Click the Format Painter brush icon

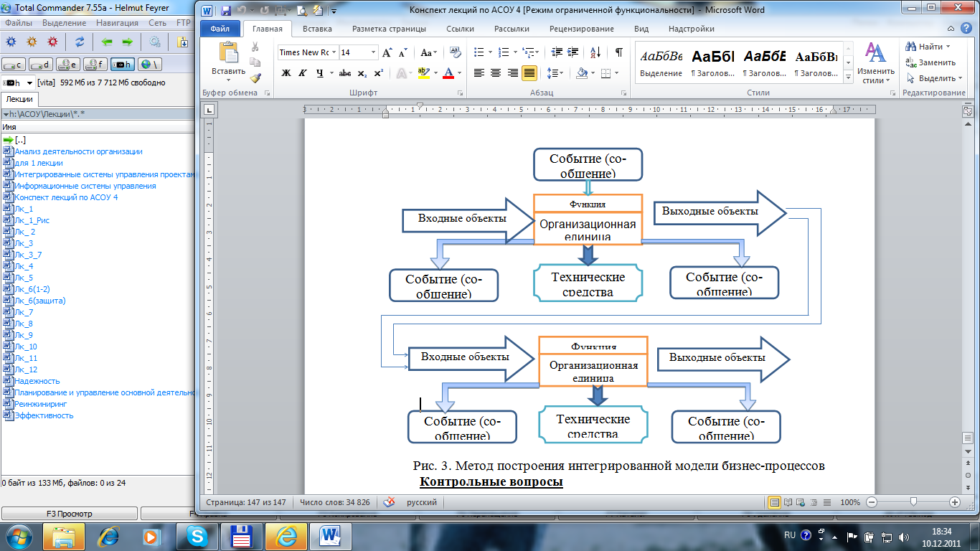tap(255, 78)
